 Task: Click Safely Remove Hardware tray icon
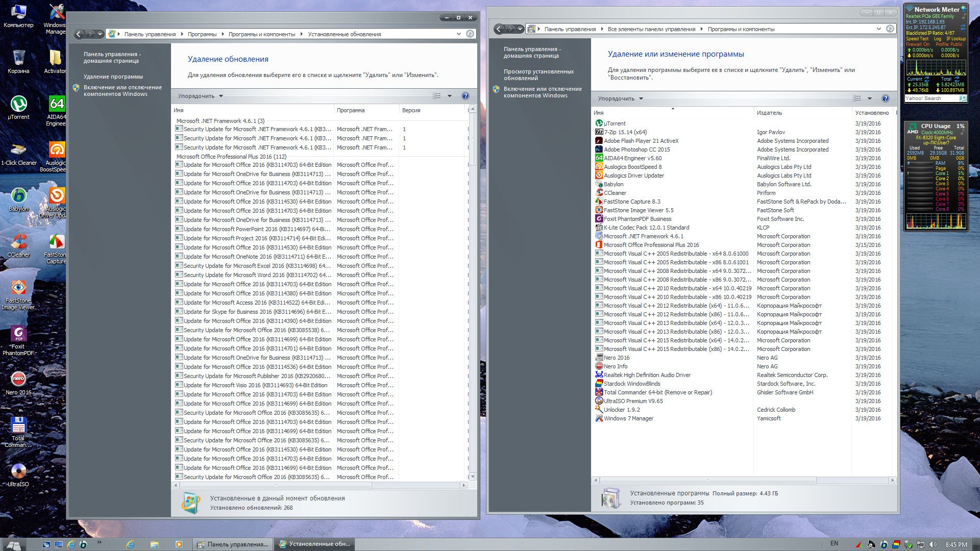coord(909,544)
